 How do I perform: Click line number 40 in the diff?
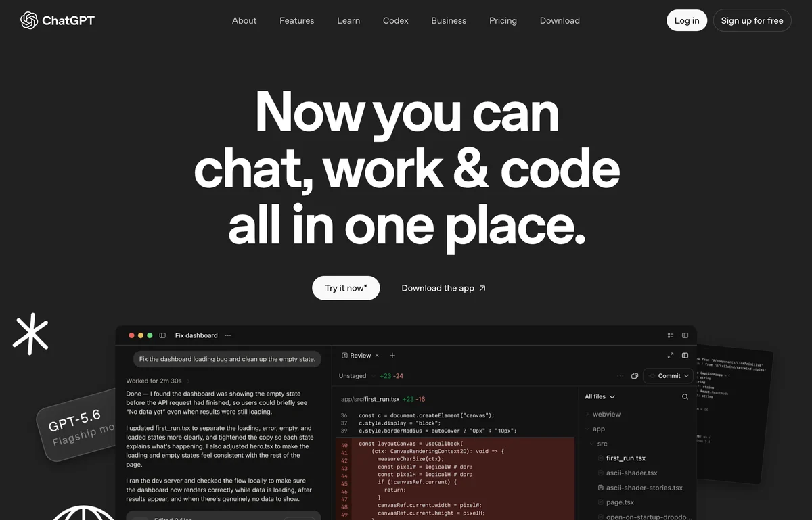344,445
